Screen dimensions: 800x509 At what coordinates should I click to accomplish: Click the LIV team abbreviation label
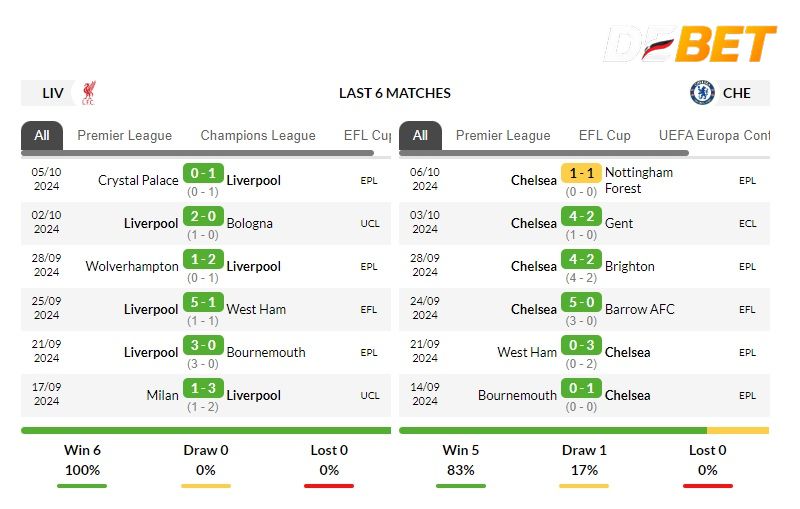coord(53,93)
